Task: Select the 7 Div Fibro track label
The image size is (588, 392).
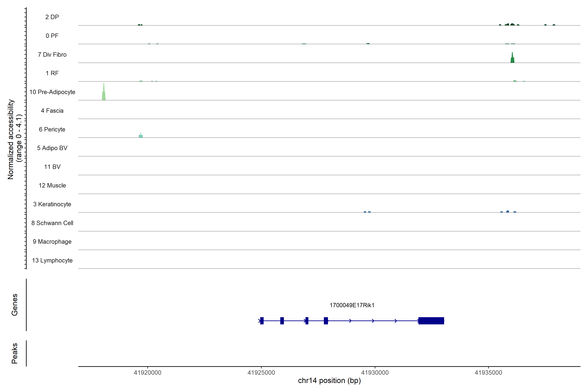Action: point(52,55)
